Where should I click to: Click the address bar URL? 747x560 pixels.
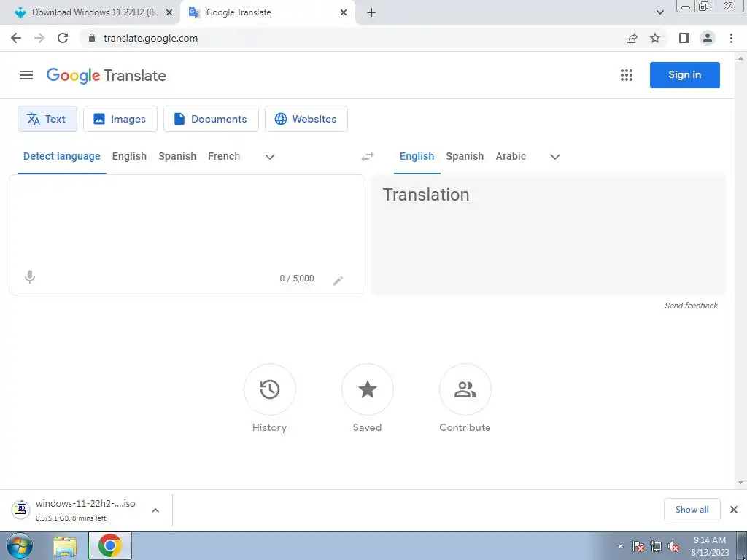tap(150, 38)
